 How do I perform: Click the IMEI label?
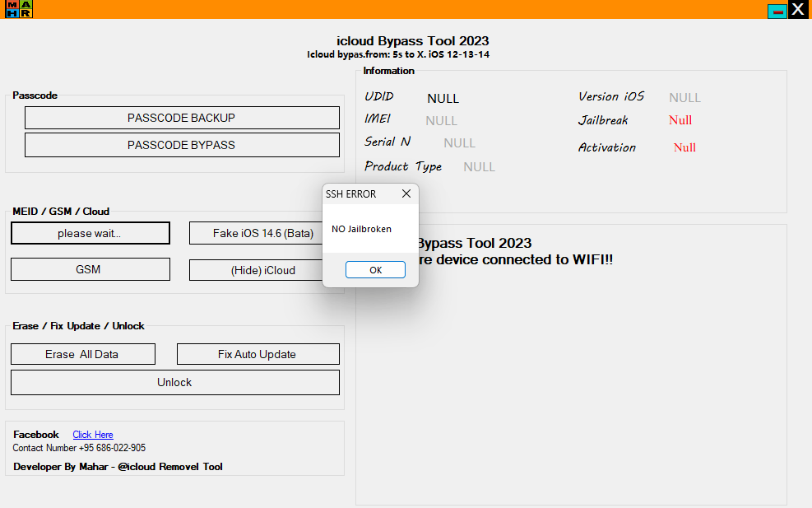click(378, 119)
